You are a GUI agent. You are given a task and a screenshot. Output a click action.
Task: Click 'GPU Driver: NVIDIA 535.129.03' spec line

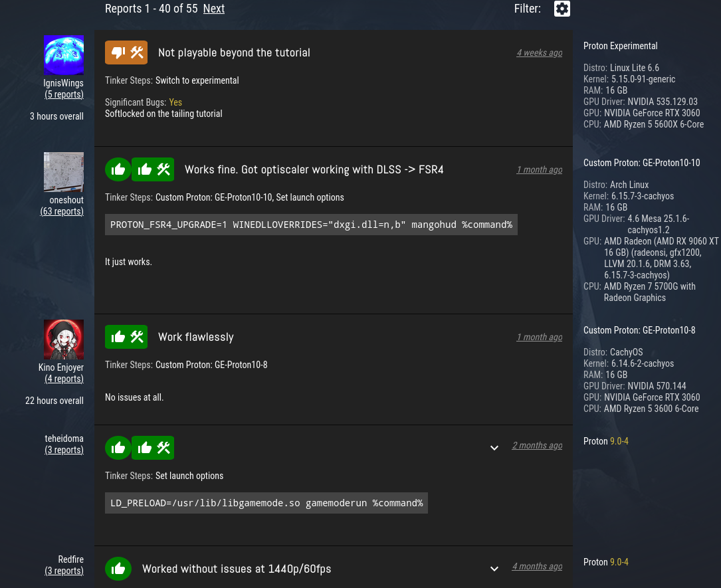pyautogui.click(x=641, y=102)
